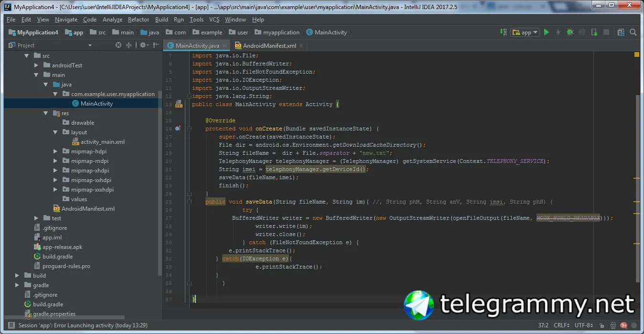Collapse the res folder arrow
Screen dimensions: 644x334
[46, 113]
